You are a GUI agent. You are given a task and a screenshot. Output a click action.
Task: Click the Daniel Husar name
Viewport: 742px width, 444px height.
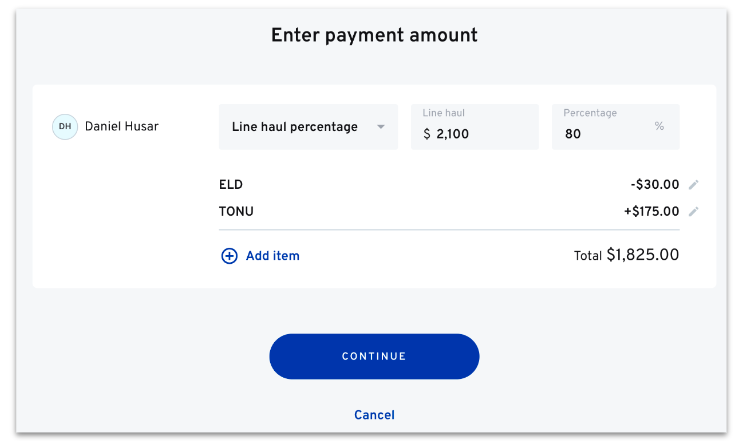[121, 127]
